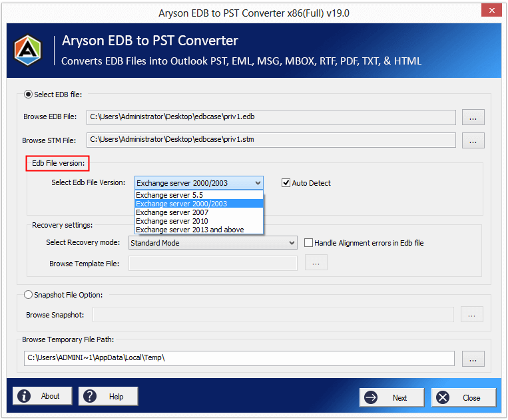Open the Help documentation
508x420 pixels.
pyautogui.click(x=109, y=396)
